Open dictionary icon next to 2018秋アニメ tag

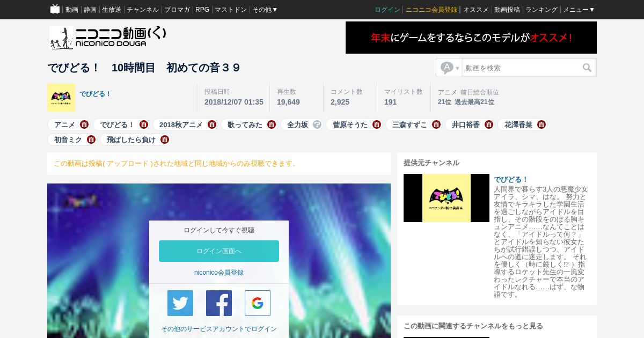[212, 124]
